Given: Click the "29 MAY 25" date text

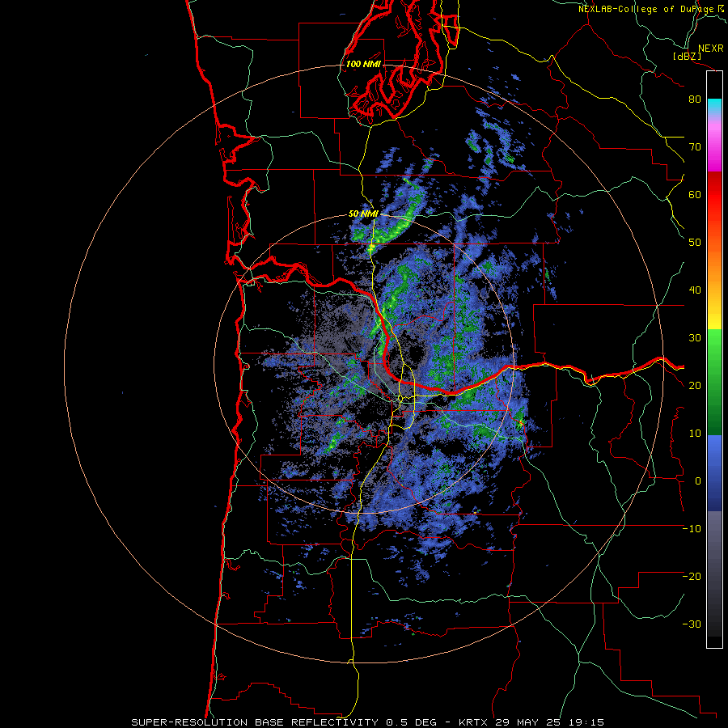Looking at the screenshot, I should pyautogui.click(x=527, y=722).
